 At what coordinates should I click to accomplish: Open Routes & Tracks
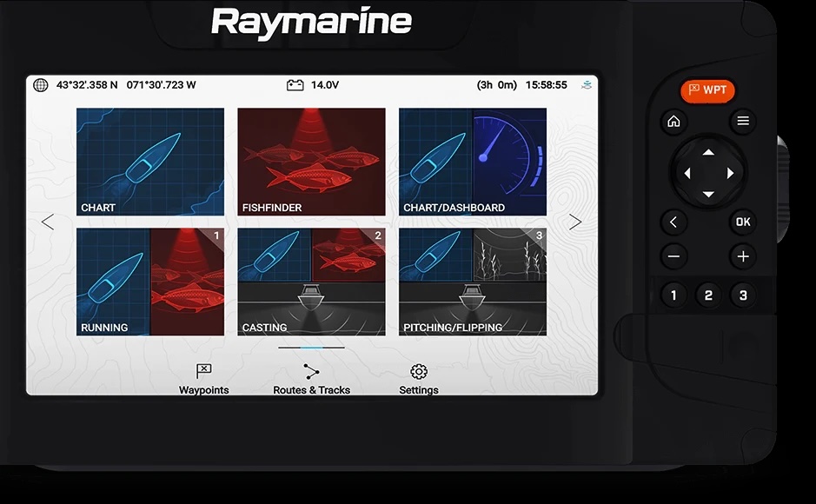[x=311, y=372]
